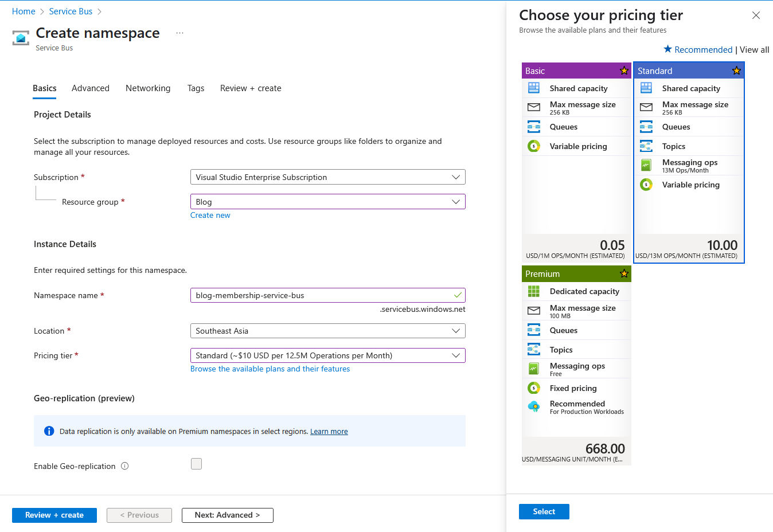Open the Pricing tier dropdown
Image resolution: width=773 pixels, height=532 pixels.
pos(327,355)
